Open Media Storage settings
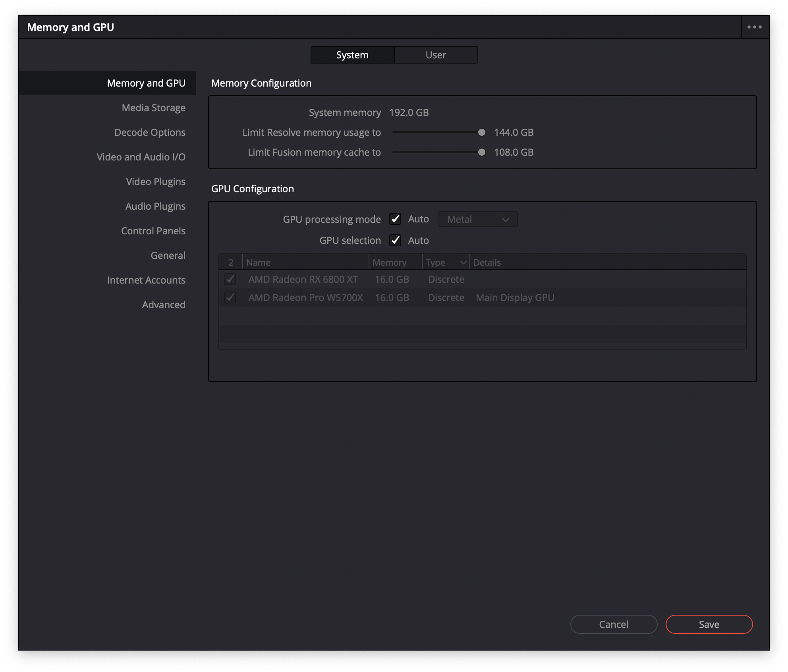 (153, 108)
